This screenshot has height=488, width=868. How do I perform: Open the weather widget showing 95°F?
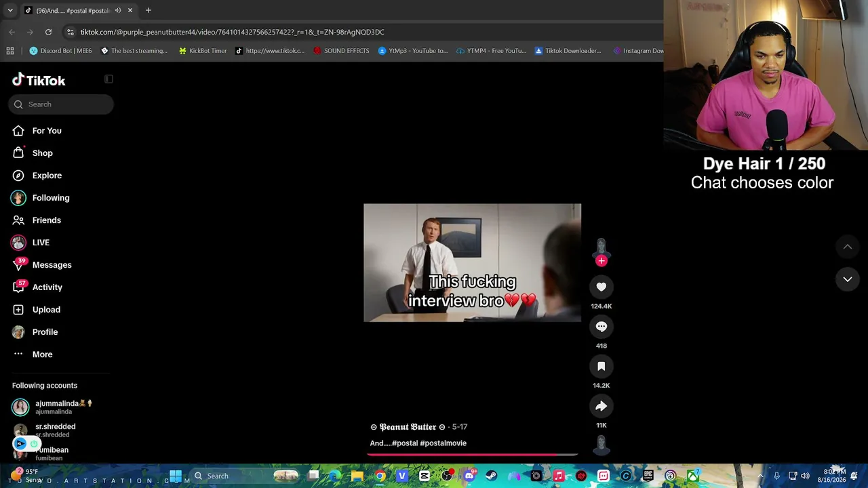coord(26,475)
